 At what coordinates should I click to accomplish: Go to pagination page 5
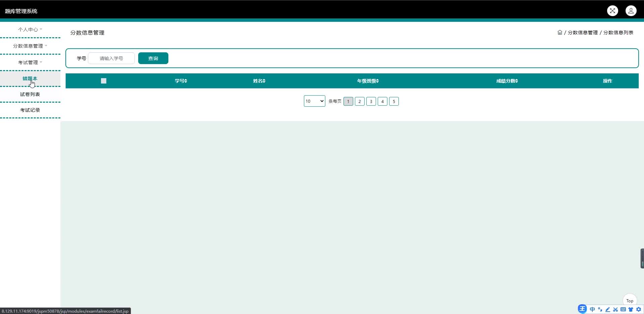(x=394, y=101)
